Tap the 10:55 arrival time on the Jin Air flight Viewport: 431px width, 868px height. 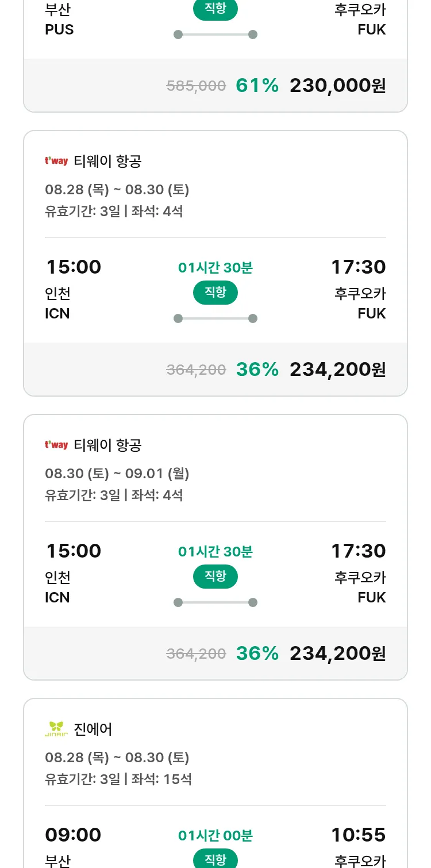(x=358, y=835)
